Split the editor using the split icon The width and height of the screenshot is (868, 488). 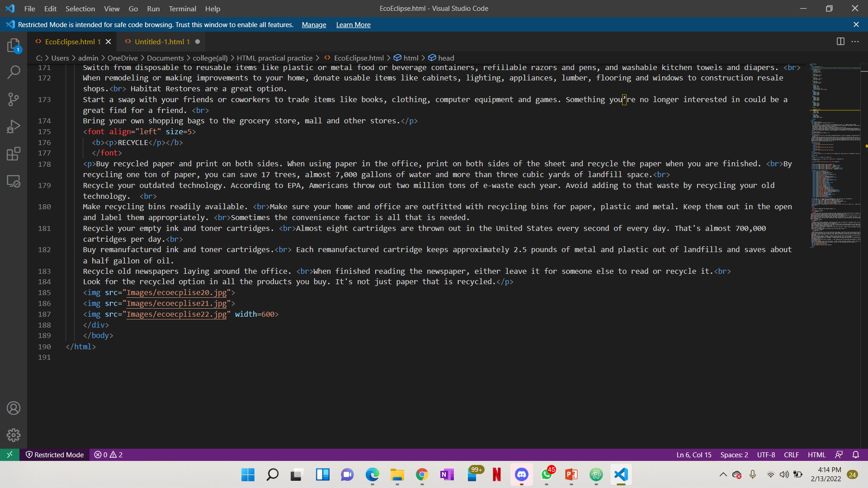840,41
